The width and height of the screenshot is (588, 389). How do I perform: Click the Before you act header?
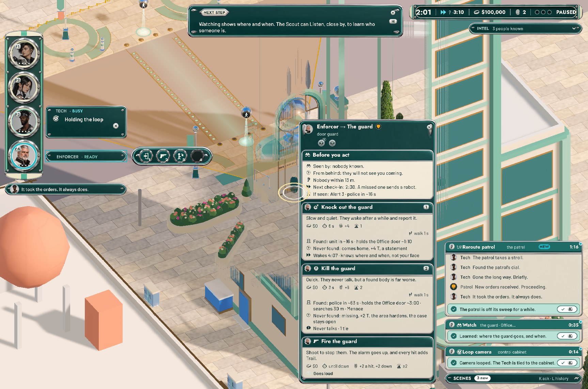click(367, 155)
